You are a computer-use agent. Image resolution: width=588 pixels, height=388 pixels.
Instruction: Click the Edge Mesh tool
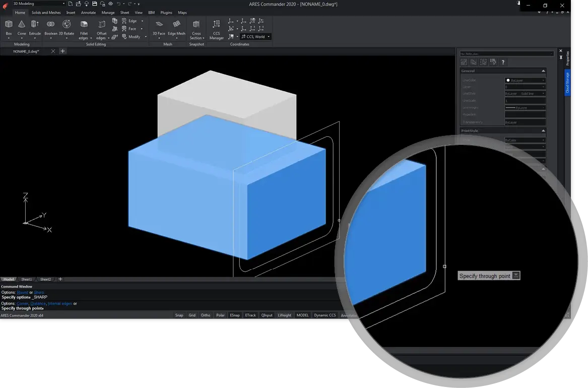(x=177, y=28)
